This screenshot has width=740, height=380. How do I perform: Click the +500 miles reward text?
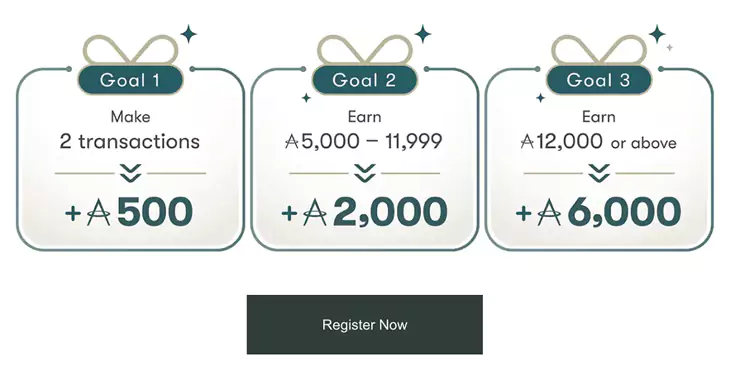[128, 212]
